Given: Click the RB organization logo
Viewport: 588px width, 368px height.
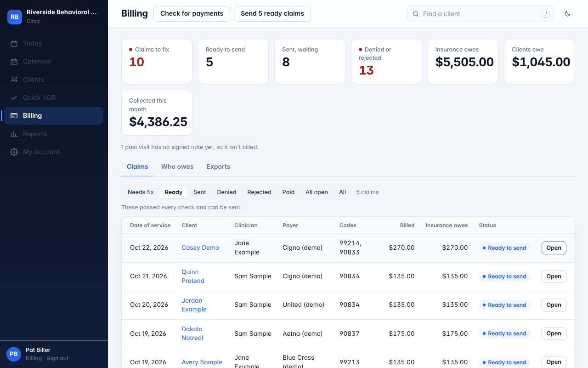Looking at the screenshot, I should point(15,17).
